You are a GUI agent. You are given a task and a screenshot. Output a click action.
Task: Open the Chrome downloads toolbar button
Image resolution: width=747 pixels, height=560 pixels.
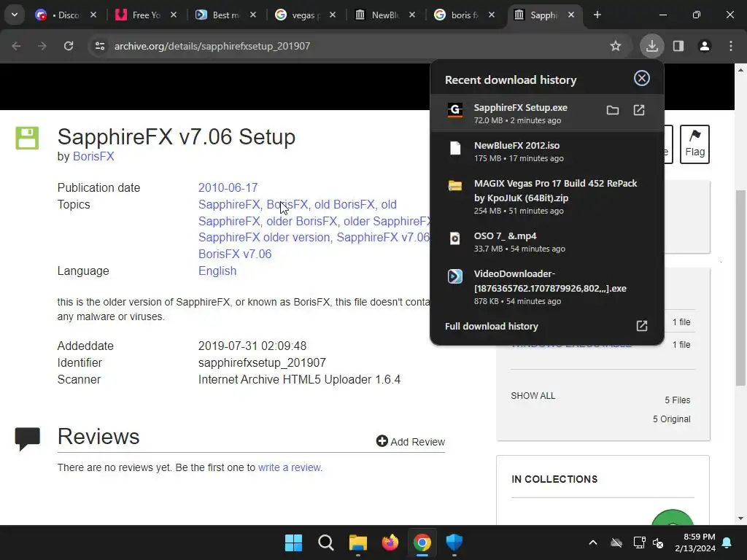coord(651,46)
